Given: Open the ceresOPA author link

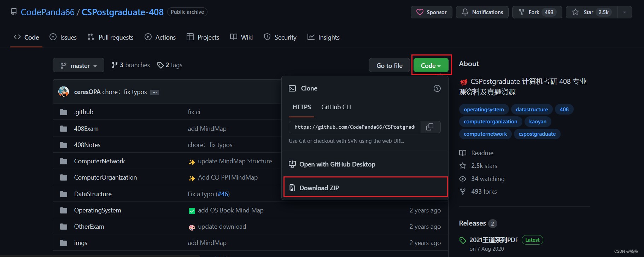Looking at the screenshot, I should click(87, 92).
